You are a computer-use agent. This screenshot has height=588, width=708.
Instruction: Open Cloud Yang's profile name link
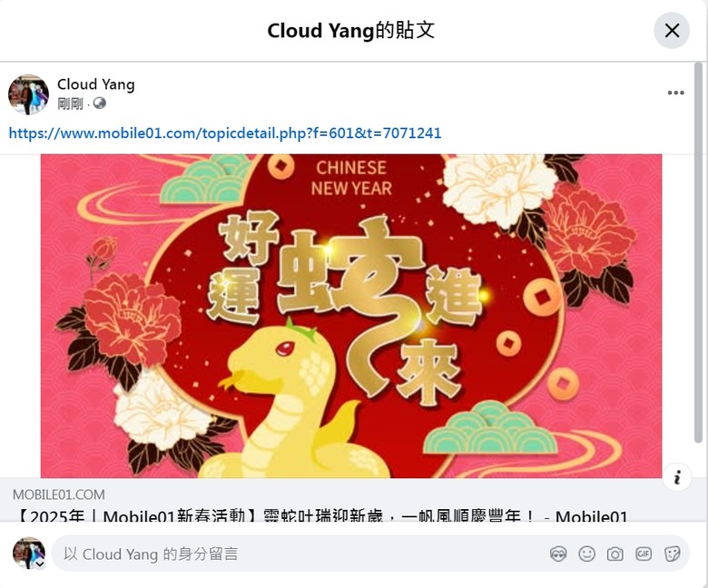(x=95, y=84)
